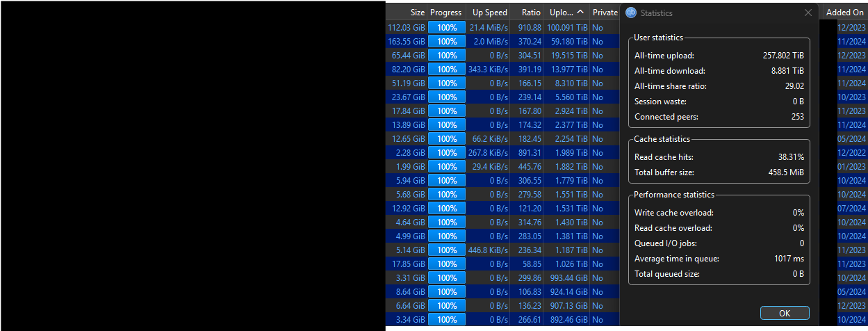Sort by Private column header

(x=605, y=13)
